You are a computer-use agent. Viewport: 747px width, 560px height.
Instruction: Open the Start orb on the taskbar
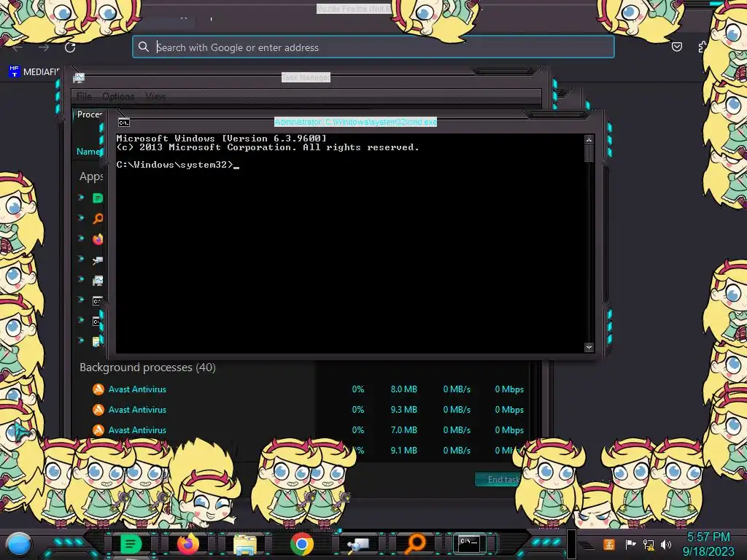(18, 545)
